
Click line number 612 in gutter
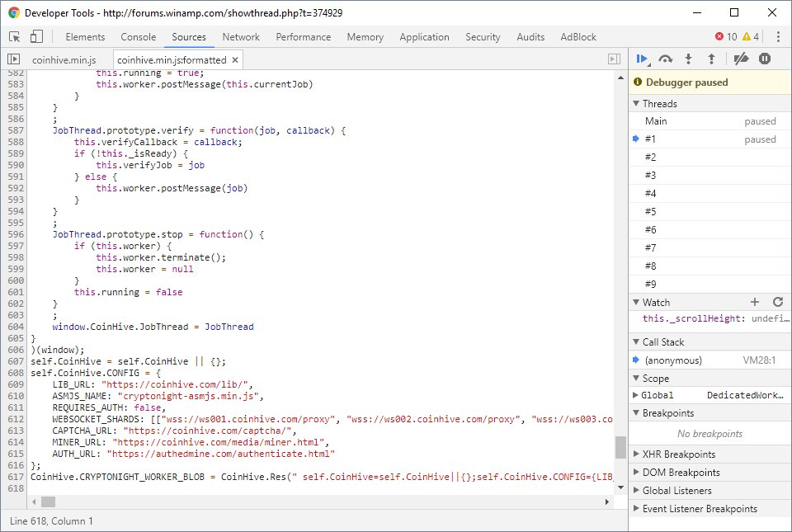point(16,419)
